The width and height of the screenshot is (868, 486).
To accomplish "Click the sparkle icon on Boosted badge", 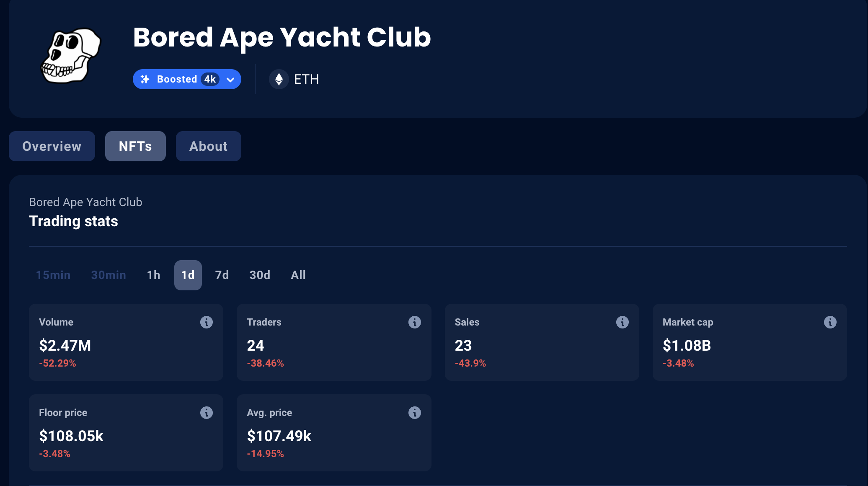I will click(145, 79).
